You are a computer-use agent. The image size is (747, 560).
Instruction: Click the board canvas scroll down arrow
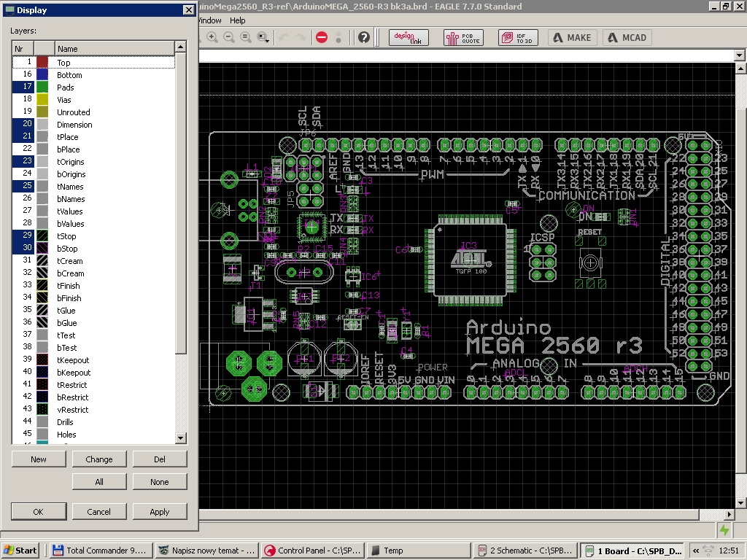740,503
